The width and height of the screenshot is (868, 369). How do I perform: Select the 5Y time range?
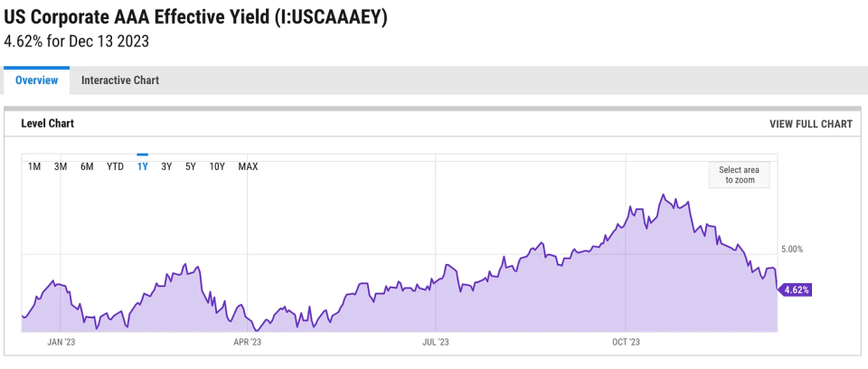tap(191, 166)
